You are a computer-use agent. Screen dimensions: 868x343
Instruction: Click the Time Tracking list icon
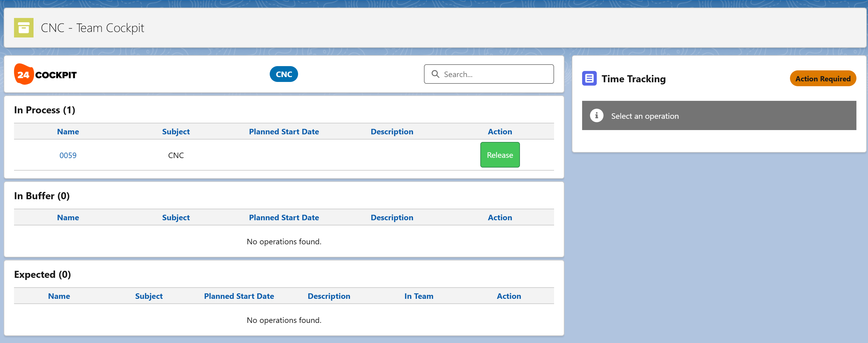pyautogui.click(x=589, y=79)
